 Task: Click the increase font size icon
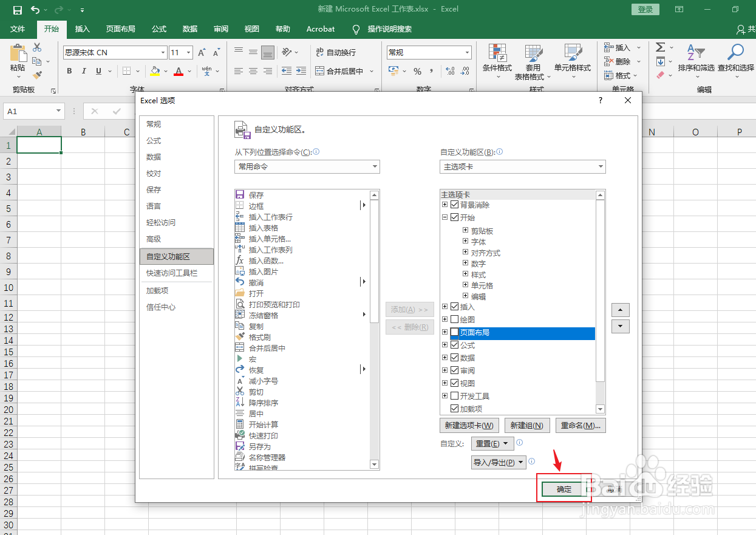201,53
